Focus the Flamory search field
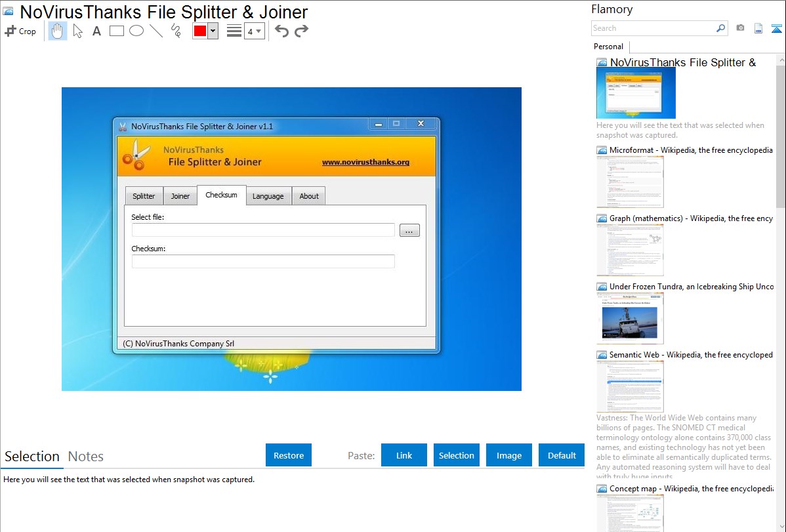 pyautogui.click(x=653, y=28)
